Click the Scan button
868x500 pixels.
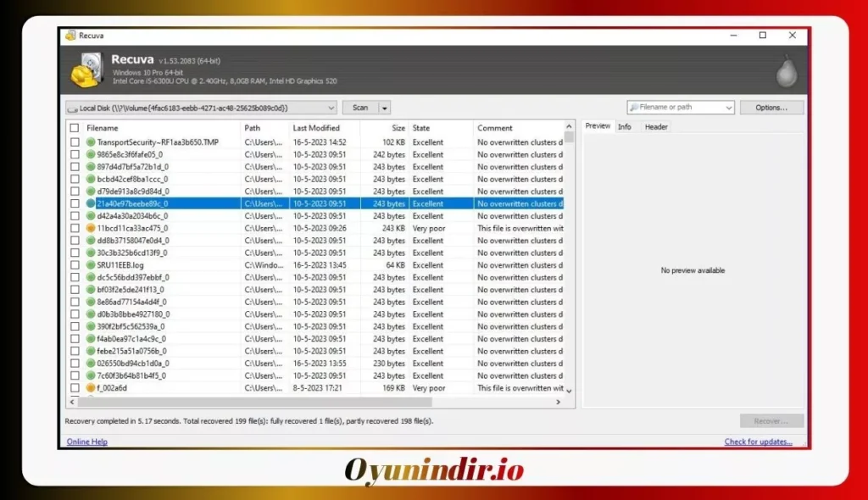(360, 108)
